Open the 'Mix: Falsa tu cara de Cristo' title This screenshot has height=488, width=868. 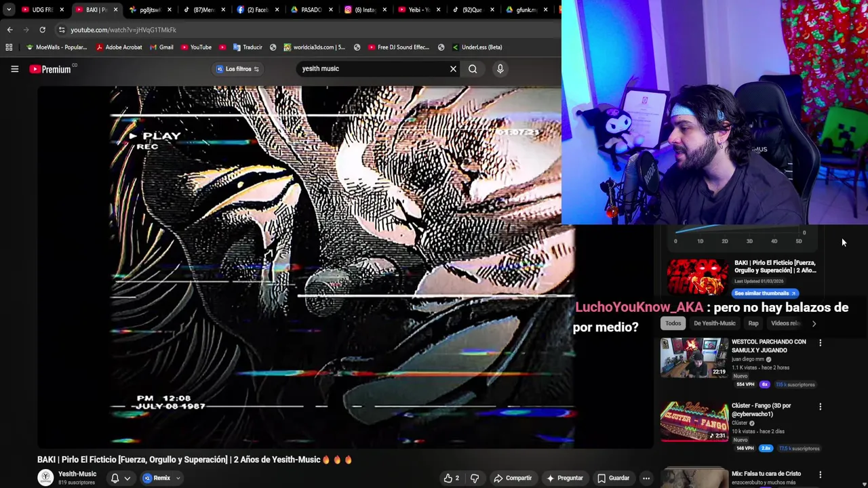point(766,474)
